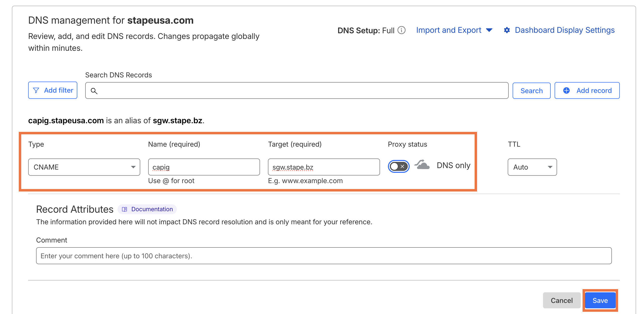Click the book icon beside Documentation
This screenshot has width=644, height=314.
click(124, 209)
